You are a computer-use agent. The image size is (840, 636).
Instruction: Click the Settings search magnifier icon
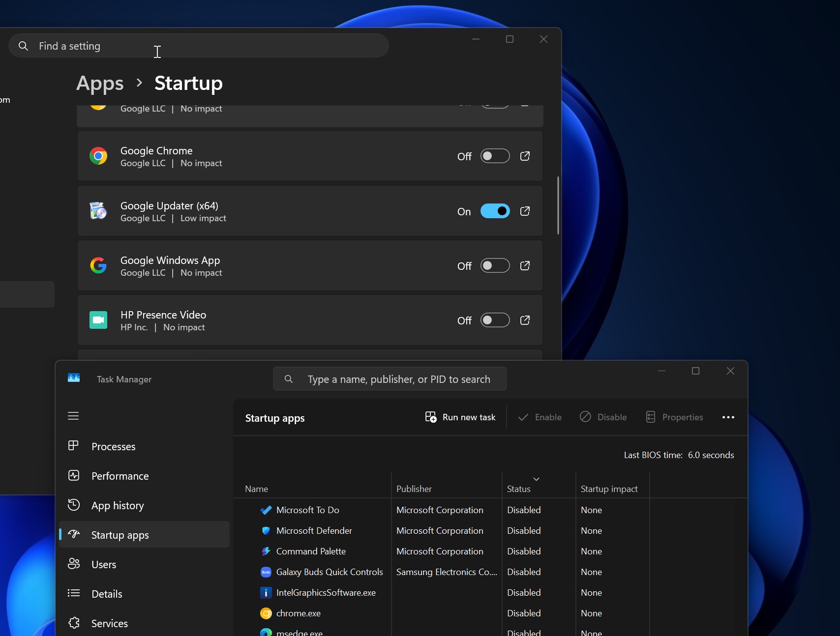click(23, 46)
